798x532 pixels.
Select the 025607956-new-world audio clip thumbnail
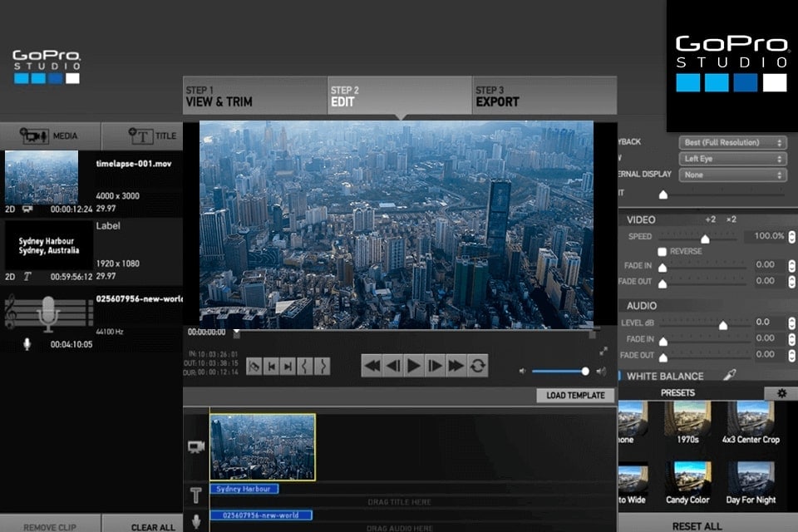[49, 314]
